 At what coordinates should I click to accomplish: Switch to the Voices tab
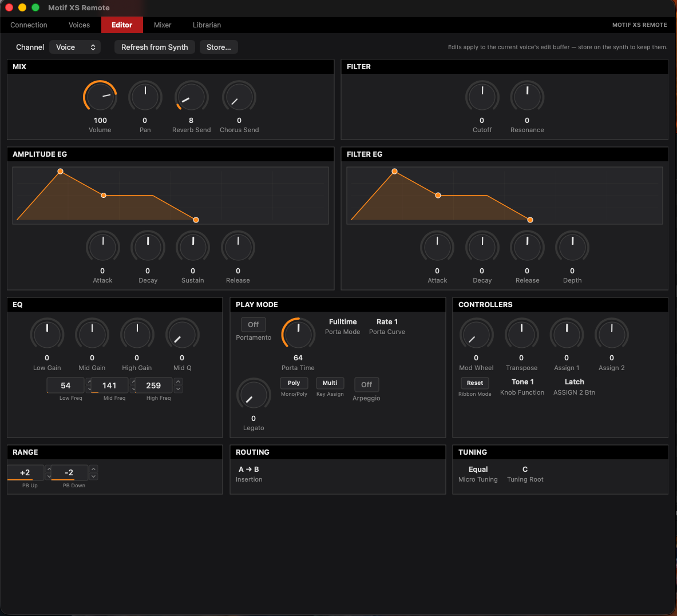(x=80, y=25)
